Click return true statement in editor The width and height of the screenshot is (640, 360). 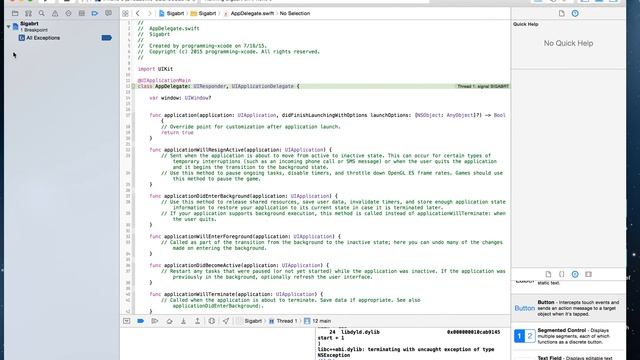click(x=177, y=133)
